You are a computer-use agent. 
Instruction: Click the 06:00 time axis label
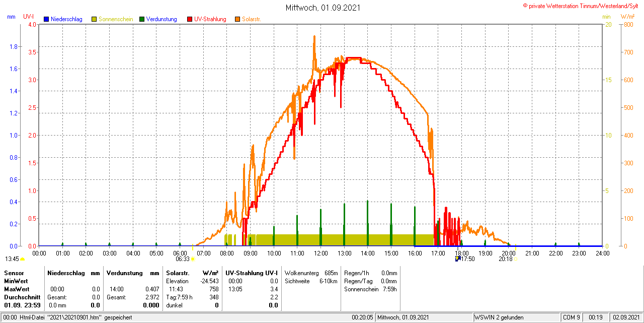click(180, 253)
